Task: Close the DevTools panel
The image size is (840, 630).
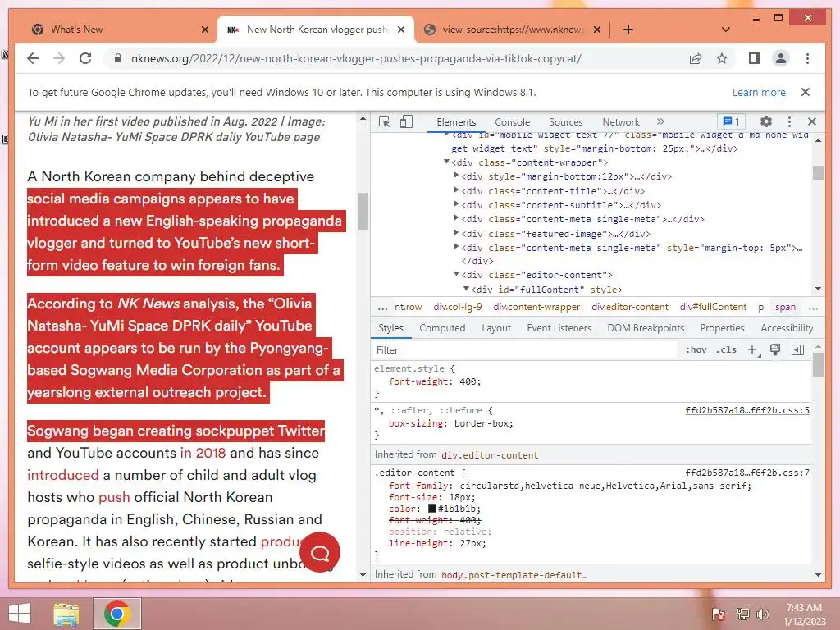Action: [x=812, y=122]
